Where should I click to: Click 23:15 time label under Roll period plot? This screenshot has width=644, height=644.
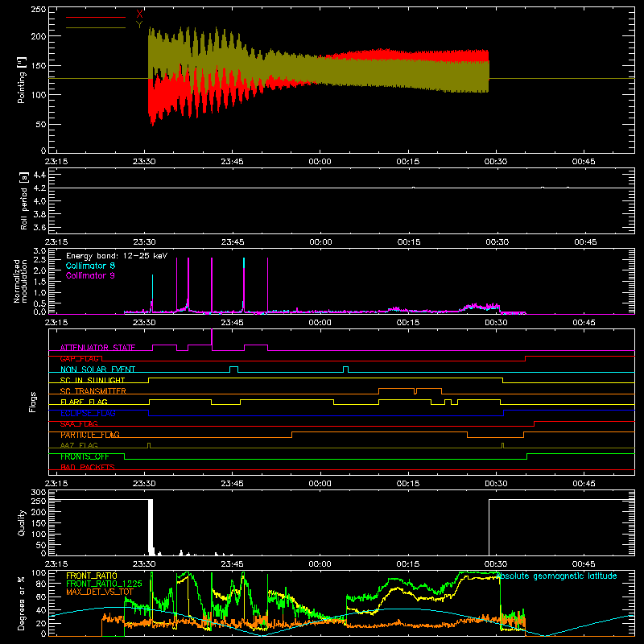pos(56,242)
